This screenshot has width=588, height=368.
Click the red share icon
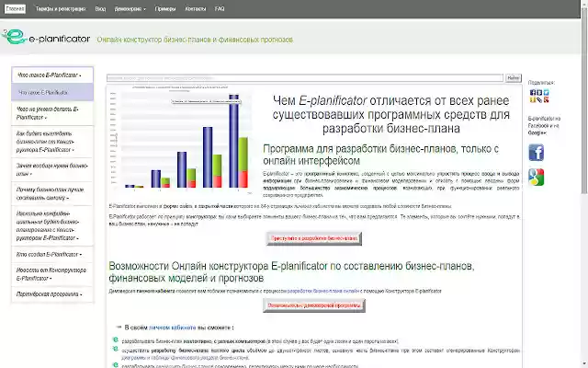pos(546,99)
